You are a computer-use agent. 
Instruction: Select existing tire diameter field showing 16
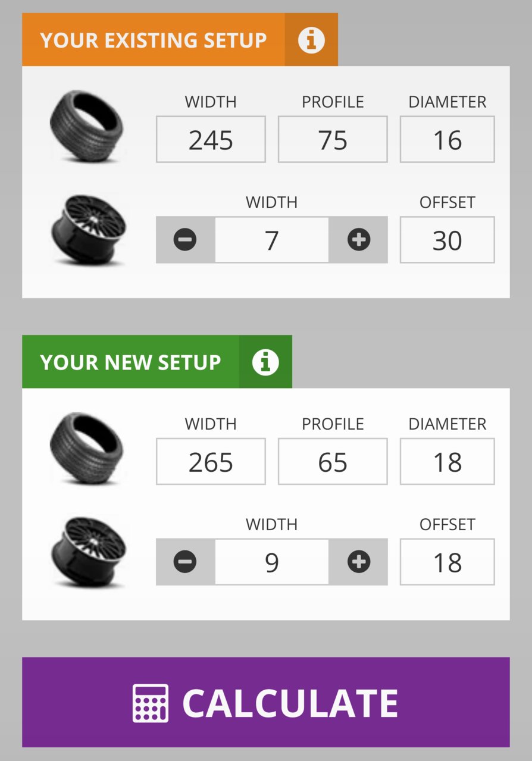[x=447, y=139]
